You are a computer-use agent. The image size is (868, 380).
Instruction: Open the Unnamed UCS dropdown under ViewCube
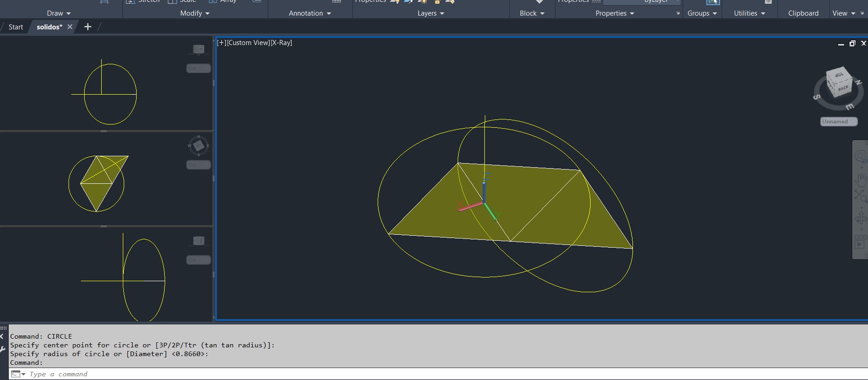coord(839,122)
